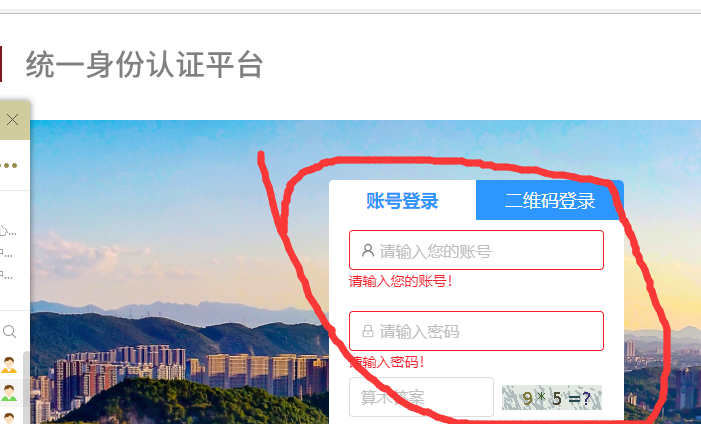Select the partially visible avatar below the green one
The width and height of the screenshot is (701, 424).
coord(9,418)
